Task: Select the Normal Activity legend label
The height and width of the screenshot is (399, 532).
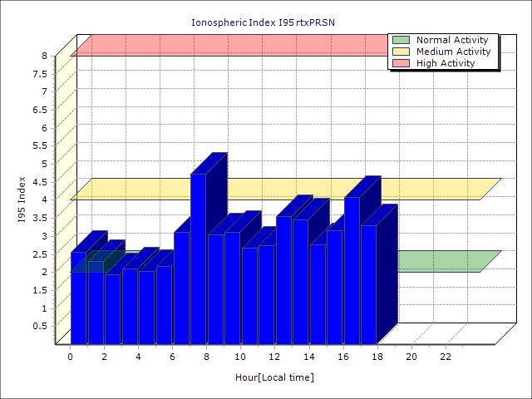Action: coord(452,40)
